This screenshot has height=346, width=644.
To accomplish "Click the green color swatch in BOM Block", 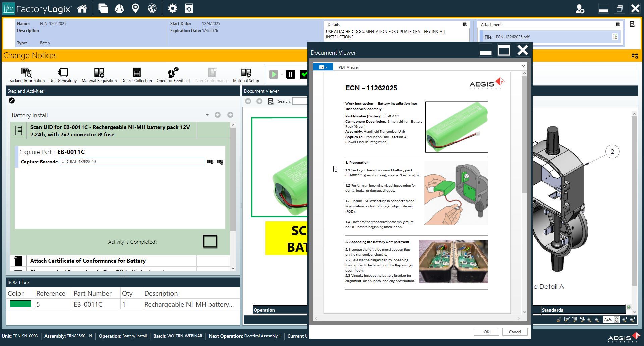I will click(20, 304).
